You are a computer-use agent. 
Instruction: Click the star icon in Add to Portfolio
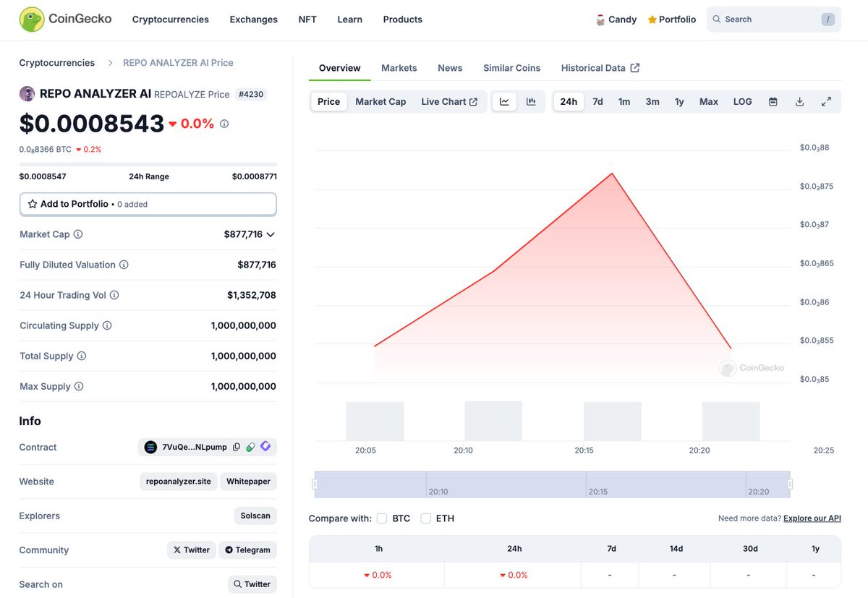tap(33, 204)
